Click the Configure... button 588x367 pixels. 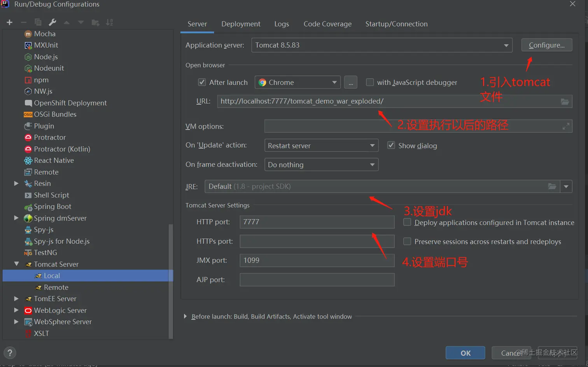click(546, 45)
